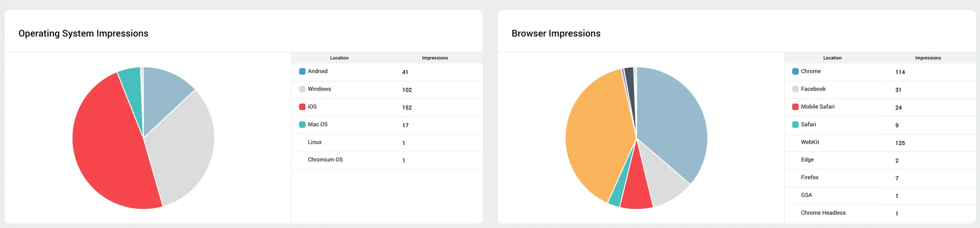Click the Edge row in browser table
Screen dimensions: 980x228
880,160
